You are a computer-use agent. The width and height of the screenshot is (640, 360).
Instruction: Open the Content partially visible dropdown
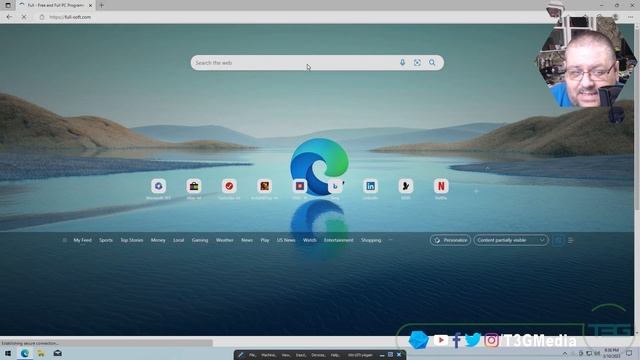[511, 240]
